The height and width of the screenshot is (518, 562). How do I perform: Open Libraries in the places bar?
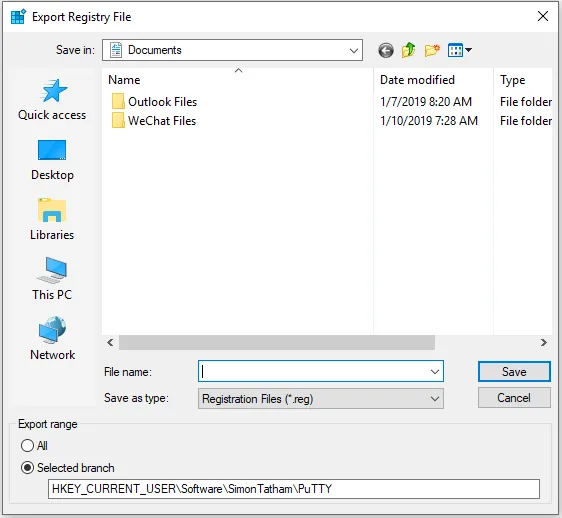[x=52, y=219]
